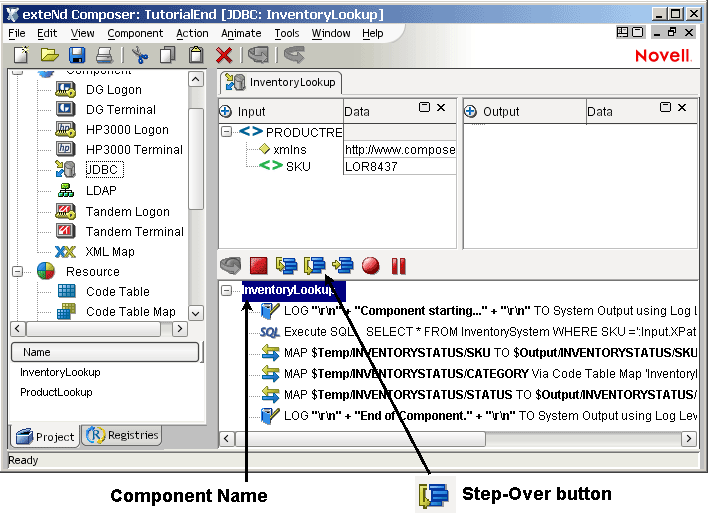
Task: Select LDAP component type
Action: pos(101,191)
